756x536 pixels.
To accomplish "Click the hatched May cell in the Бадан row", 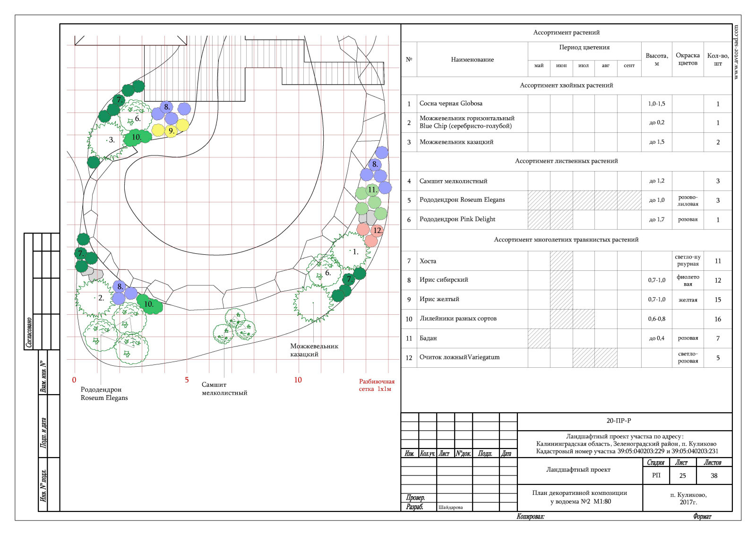I will (539, 338).
